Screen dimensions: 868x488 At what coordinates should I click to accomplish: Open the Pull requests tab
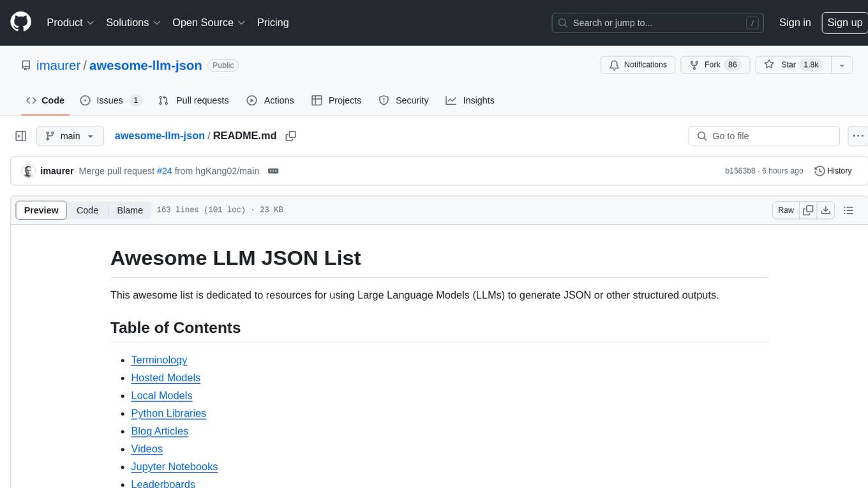(193, 100)
